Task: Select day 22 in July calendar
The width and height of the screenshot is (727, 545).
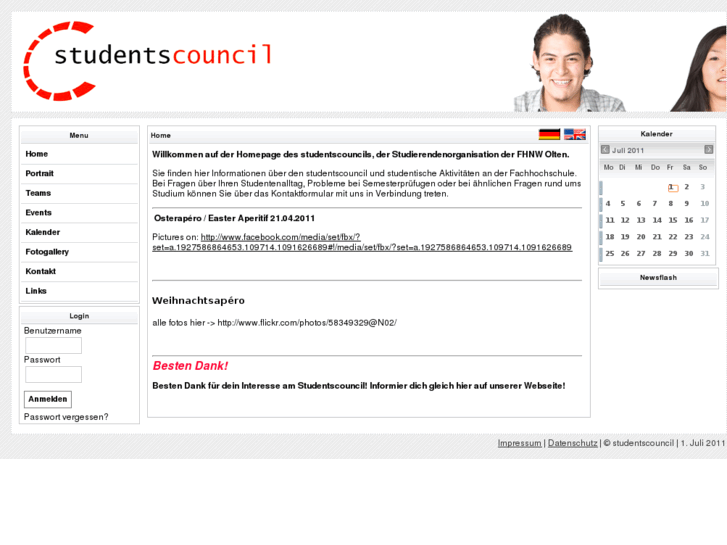Action: click(673, 237)
